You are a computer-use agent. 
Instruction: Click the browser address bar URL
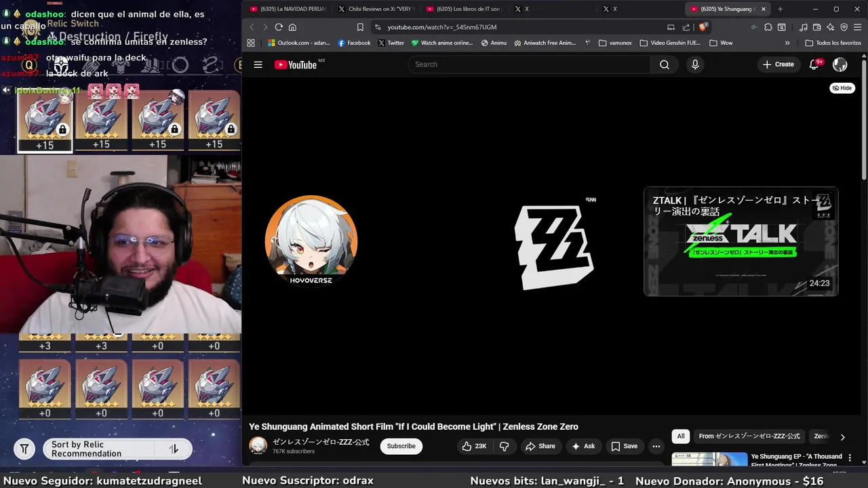(442, 27)
